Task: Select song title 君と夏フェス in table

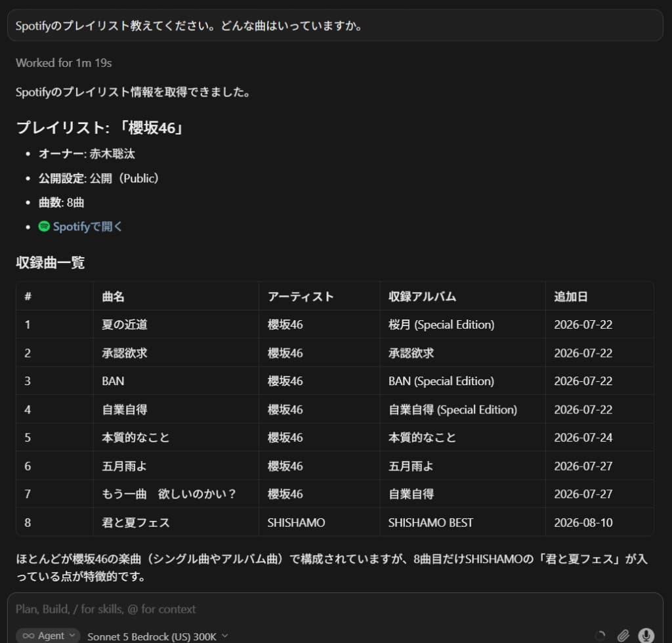Action: tap(136, 523)
